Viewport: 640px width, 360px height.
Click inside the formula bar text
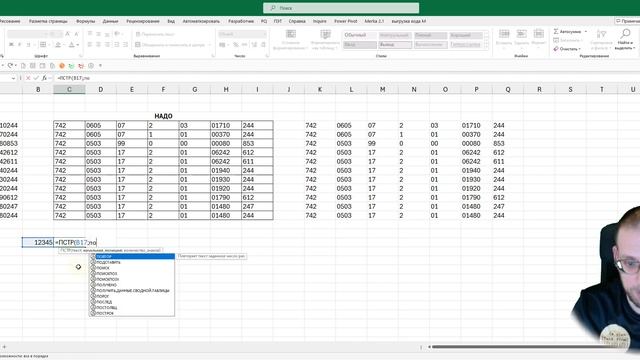coord(74,78)
